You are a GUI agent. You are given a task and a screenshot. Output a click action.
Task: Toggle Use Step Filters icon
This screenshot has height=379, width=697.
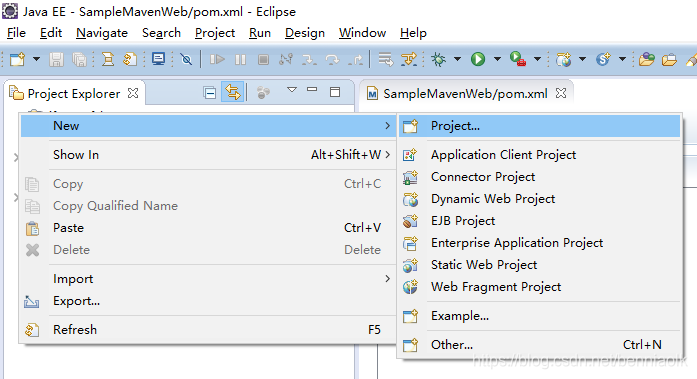pyautogui.click(x=409, y=59)
